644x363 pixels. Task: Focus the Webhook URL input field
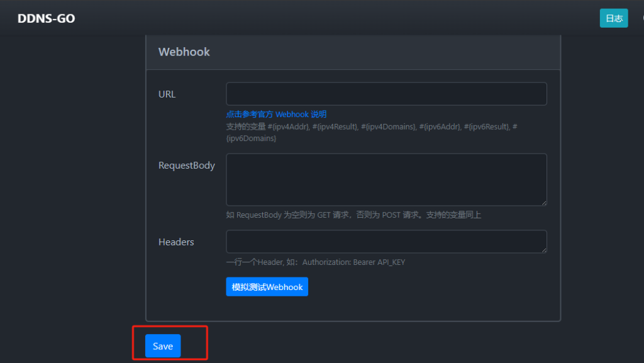pos(386,94)
